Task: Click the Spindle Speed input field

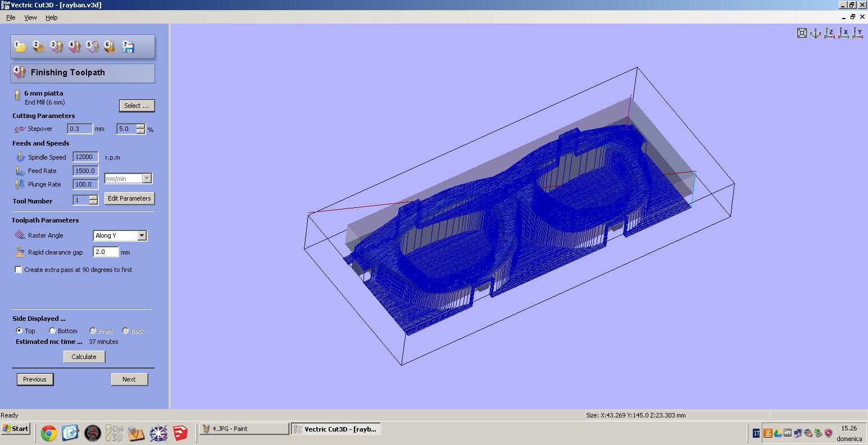Action: (85, 157)
